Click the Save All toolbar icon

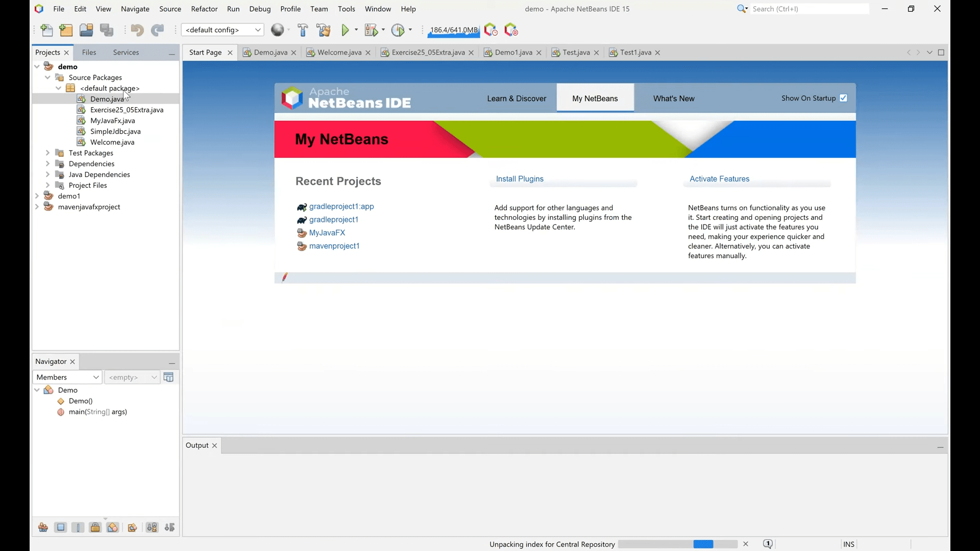click(107, 30)
